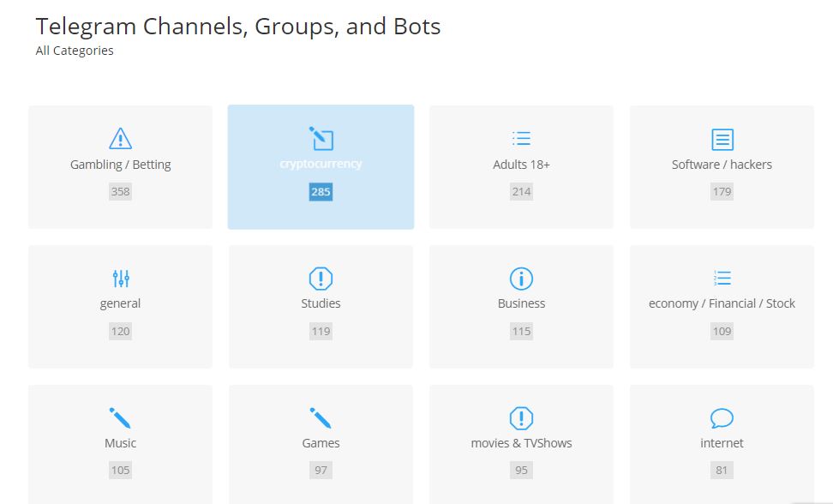Click the 120 count badge under general
Image resolution: width=833 pixels, height=504 pixels.
121,332
